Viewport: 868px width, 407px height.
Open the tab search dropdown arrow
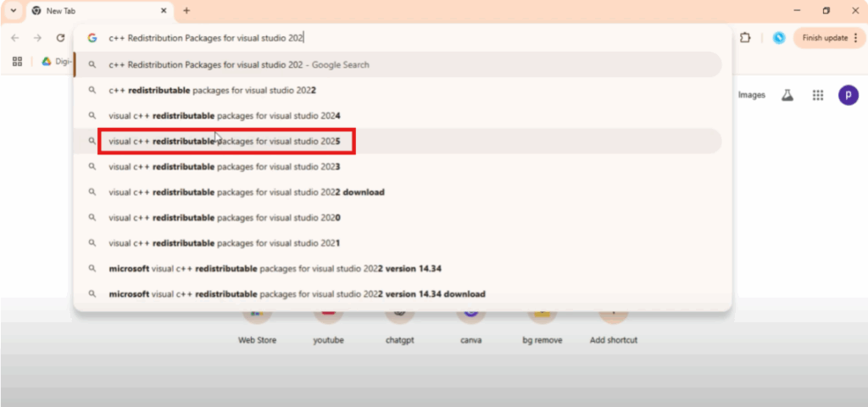click(14, 10)
